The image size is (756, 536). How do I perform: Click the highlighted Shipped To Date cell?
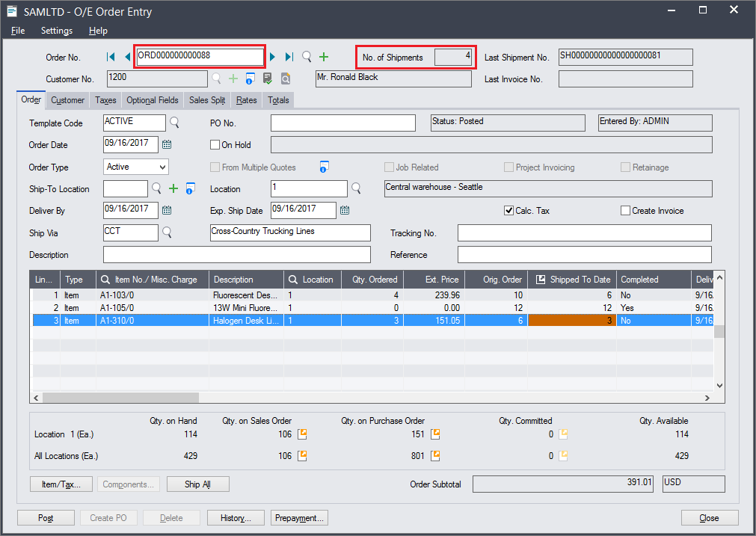[x=572, y=321]
